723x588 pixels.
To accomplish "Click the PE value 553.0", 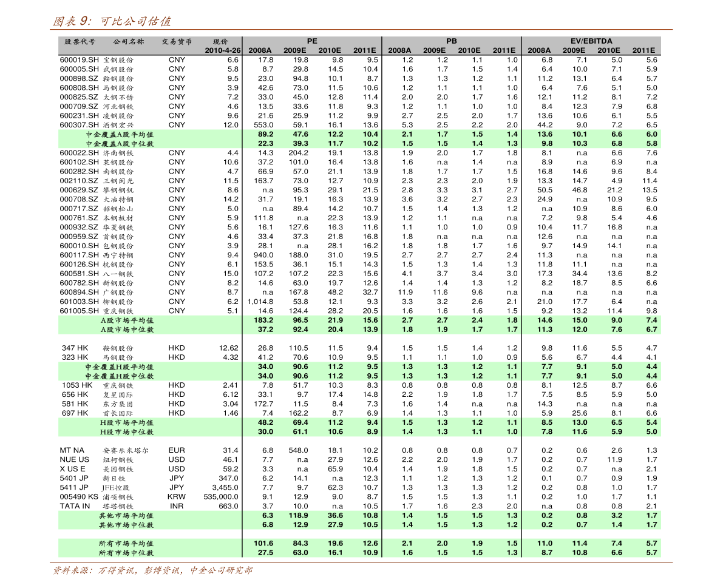I will 263,125.
